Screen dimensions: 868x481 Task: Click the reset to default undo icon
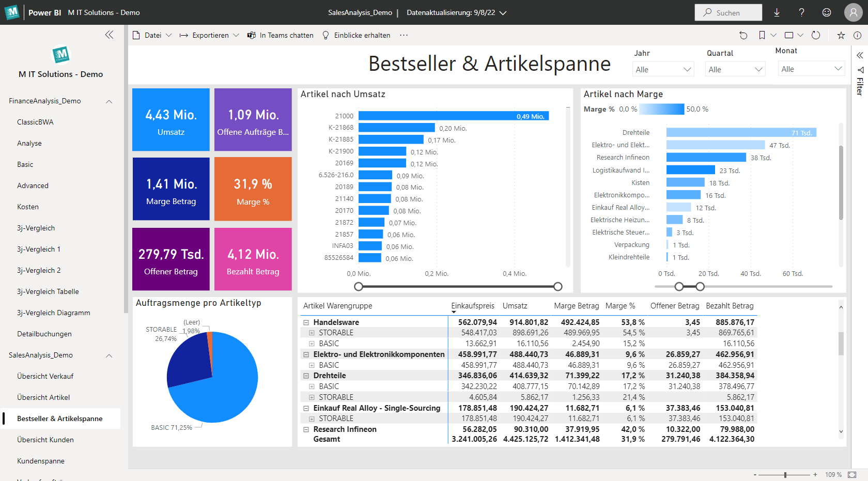[743, 35]
